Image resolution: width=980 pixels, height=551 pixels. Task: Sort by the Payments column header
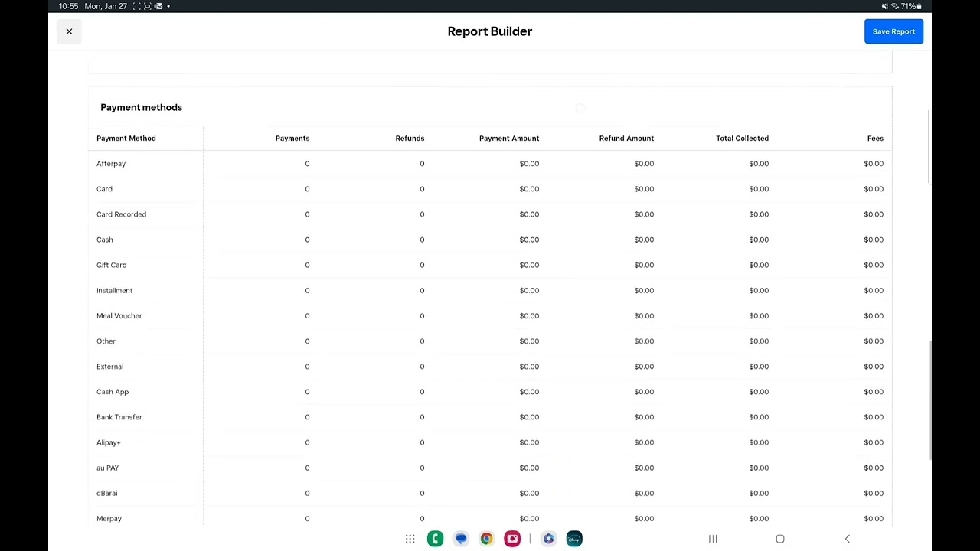pyautogui.click(x=292, y=139)
